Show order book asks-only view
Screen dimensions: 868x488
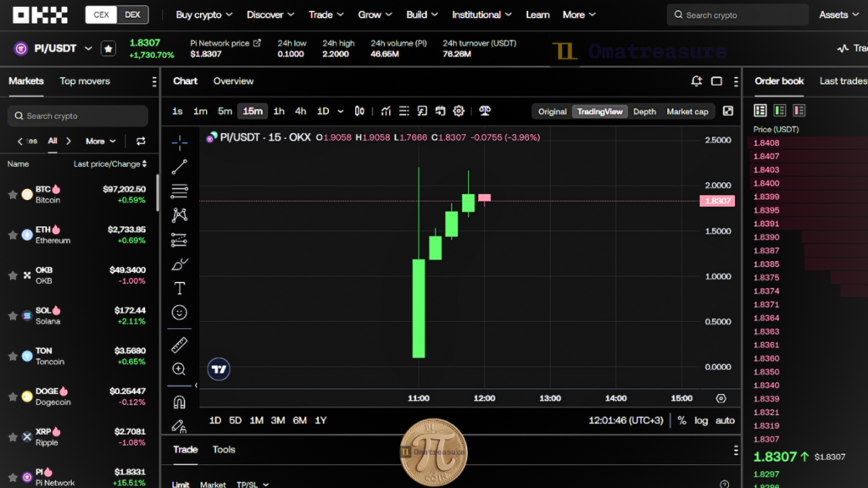(x=798, y=111)
